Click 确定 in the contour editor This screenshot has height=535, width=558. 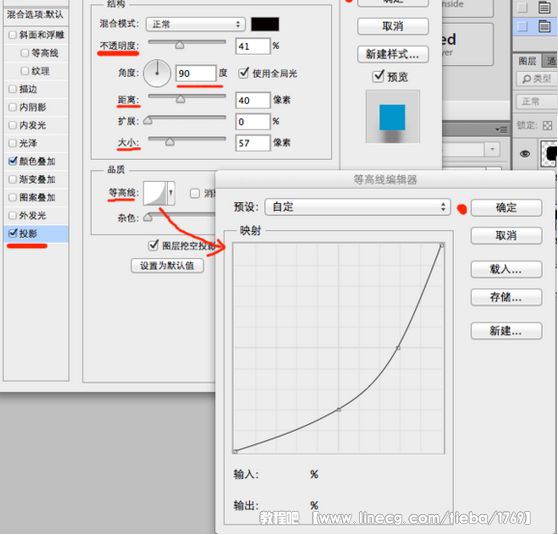pos(506,208)
